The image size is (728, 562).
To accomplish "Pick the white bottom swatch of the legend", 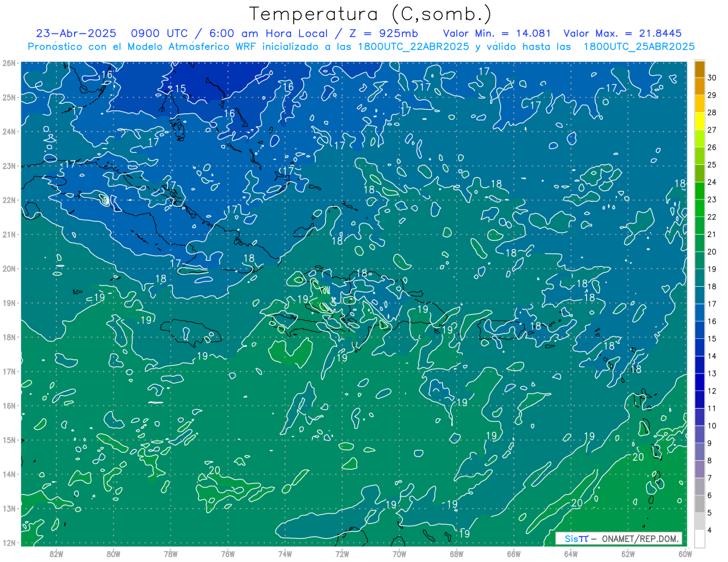I will pyautogui.click(x=699, y=538).
